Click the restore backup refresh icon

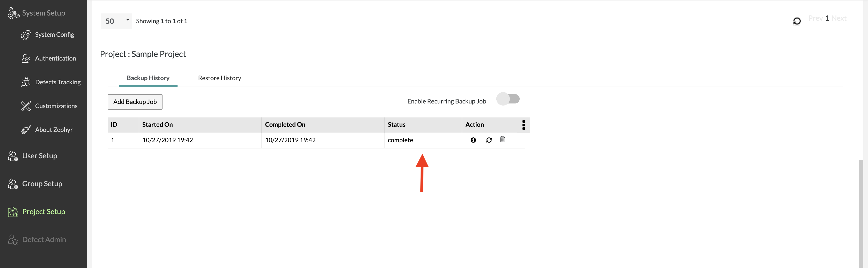(489, 140)
